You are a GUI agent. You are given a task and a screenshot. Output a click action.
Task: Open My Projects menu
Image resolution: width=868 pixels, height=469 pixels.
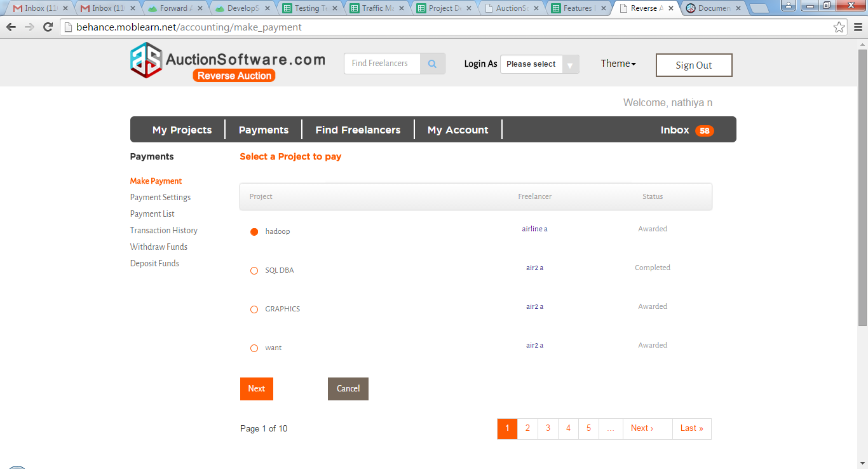click(182, 130)
